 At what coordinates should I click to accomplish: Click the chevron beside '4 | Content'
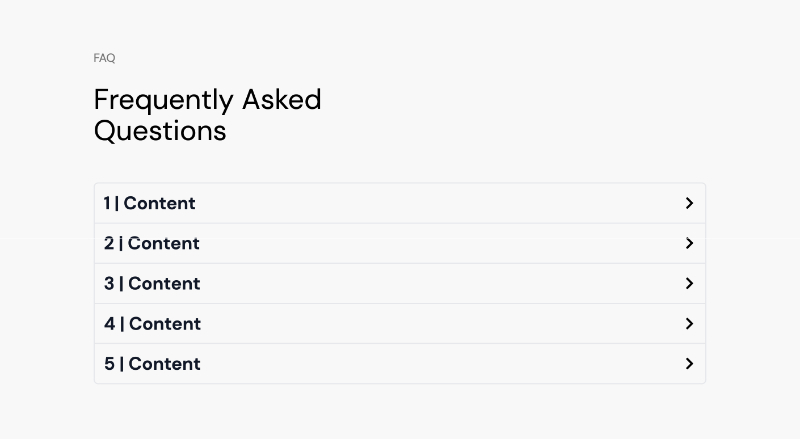point(689,324)
